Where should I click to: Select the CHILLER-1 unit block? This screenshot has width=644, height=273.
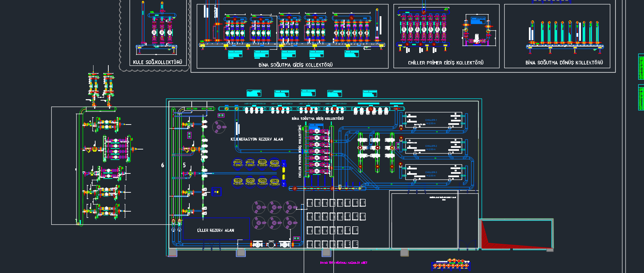point(433,120)
